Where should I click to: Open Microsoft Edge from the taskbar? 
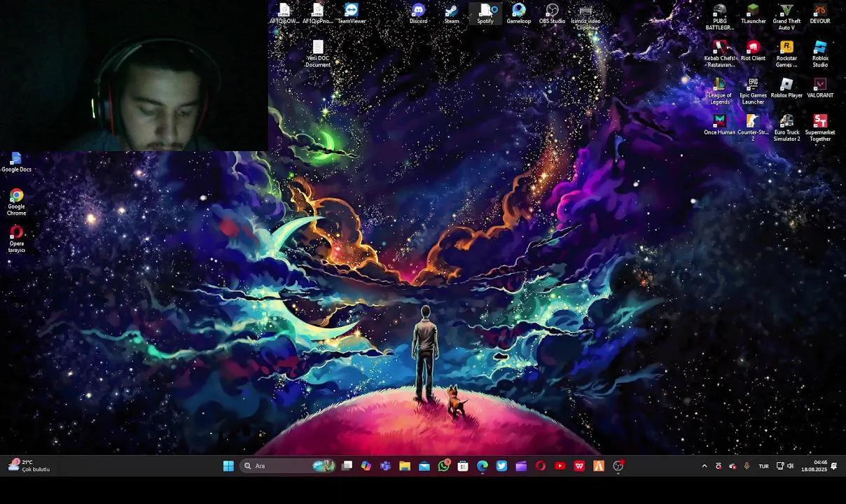(483, 465)
